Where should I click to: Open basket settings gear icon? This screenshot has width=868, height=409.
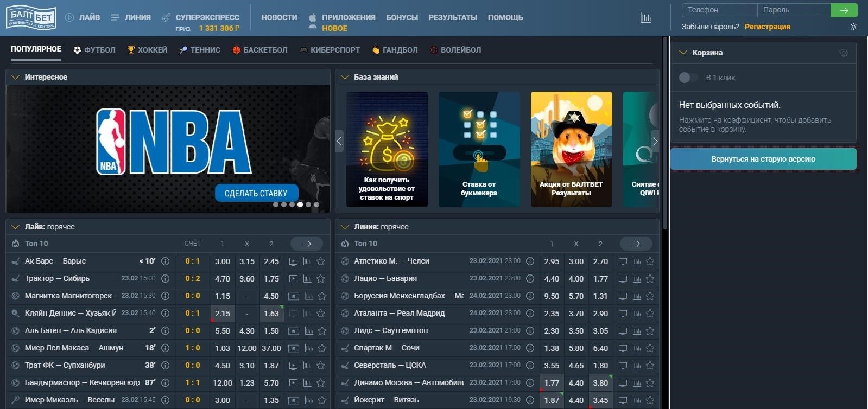coord(844,53)
